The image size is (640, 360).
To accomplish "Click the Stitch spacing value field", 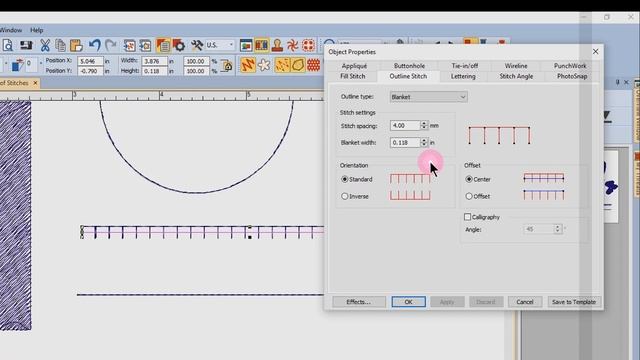I will coord(405,126).
